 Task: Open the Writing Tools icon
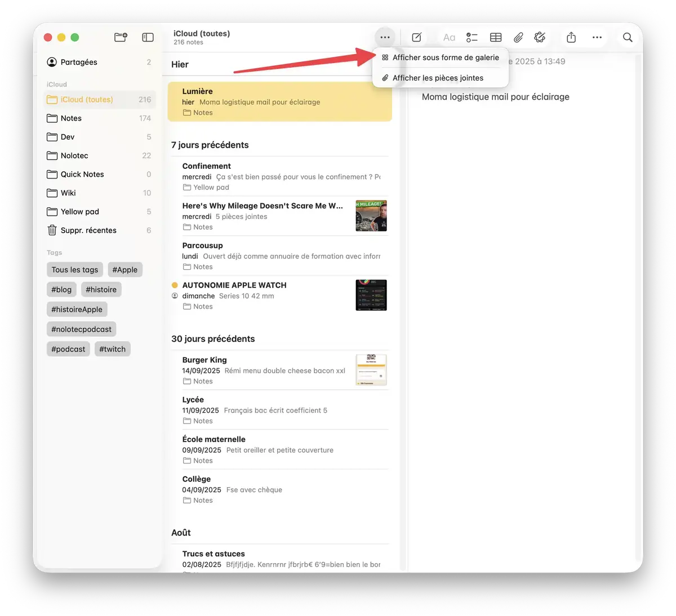pos(540,37)
